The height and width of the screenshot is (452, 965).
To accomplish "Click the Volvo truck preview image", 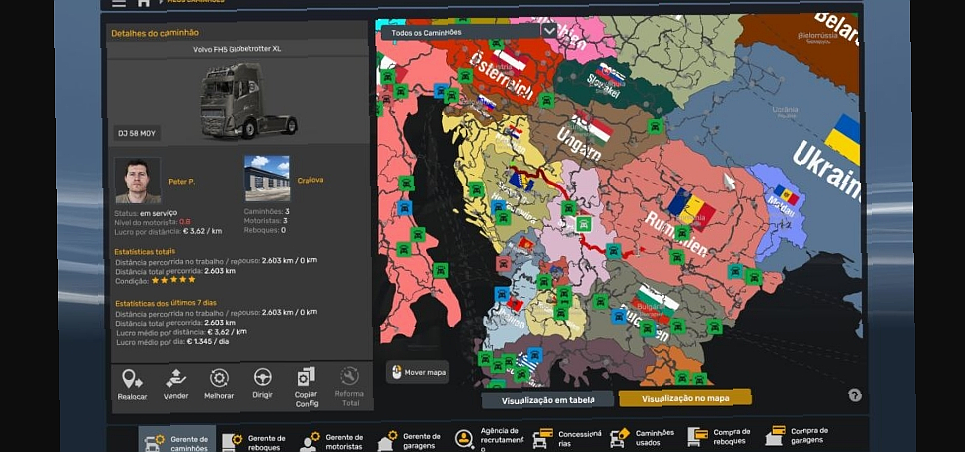I will coord(248,100).
